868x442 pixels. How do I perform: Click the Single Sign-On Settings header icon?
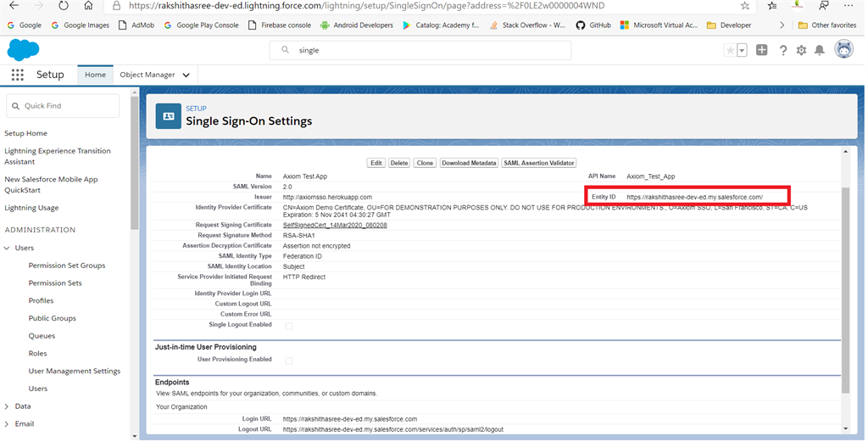pos(169,115)
